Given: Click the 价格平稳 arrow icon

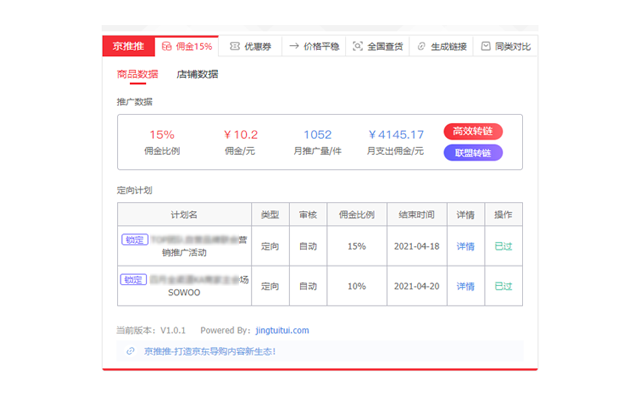Looking at the screenshot, I should [x=294, y=46].
